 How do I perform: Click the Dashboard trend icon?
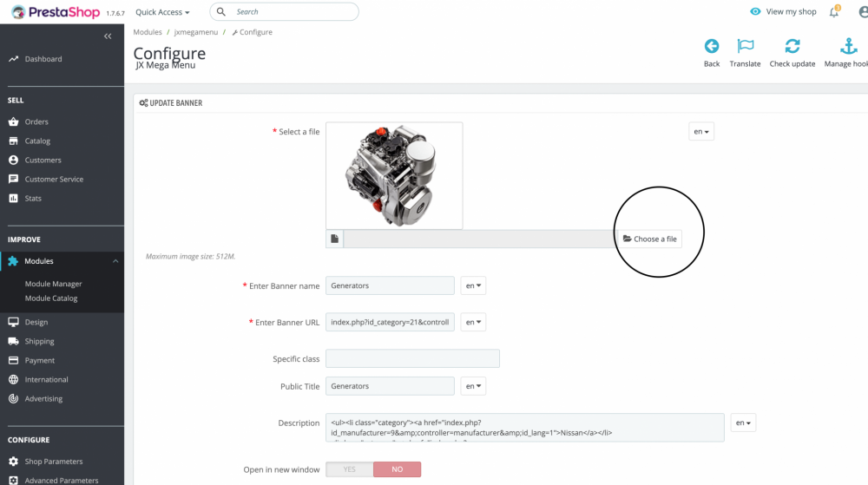[x=13, y=59]
